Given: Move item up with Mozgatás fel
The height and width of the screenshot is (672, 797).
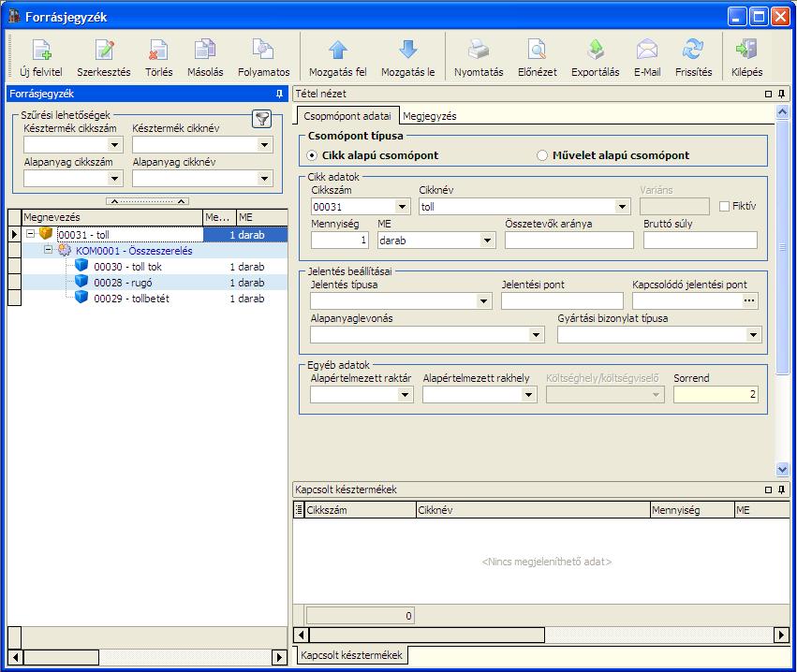Looking at the screenshot, I should click(x=337, y=50).
